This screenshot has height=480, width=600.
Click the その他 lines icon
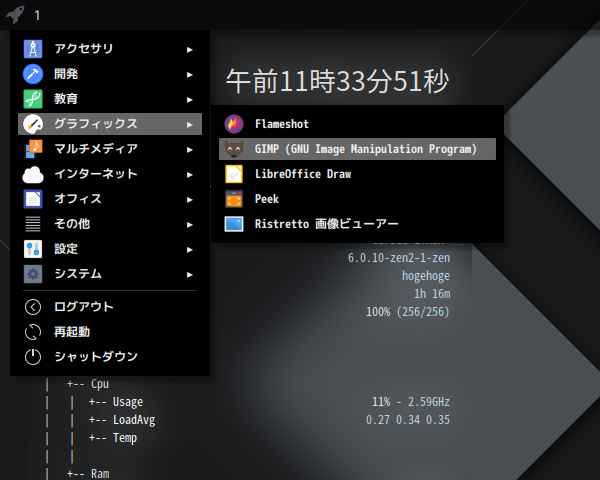pyautogui.click(x=33, y=224)
